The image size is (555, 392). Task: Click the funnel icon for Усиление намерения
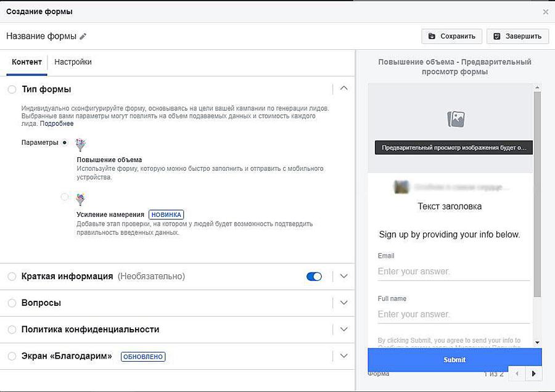[81, 199]
